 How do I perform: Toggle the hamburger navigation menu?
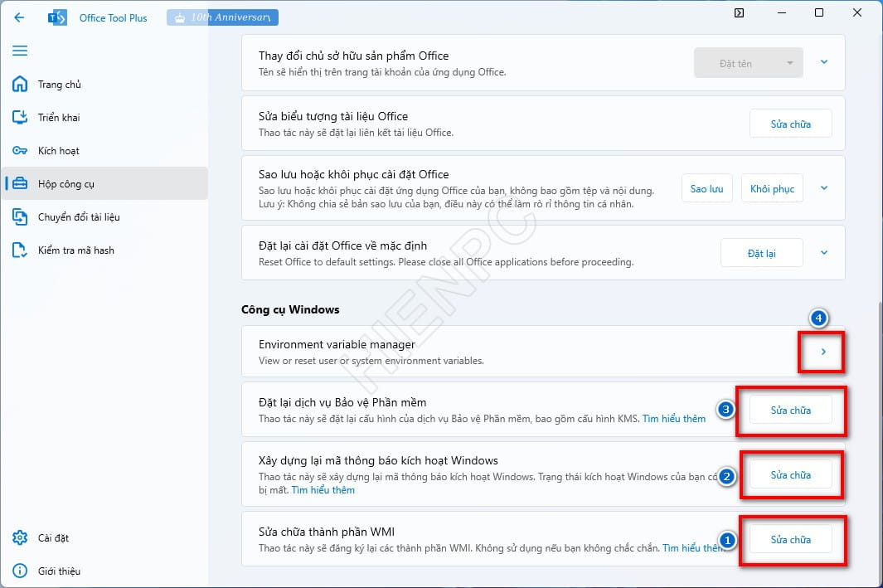click(x=20, y=51)
